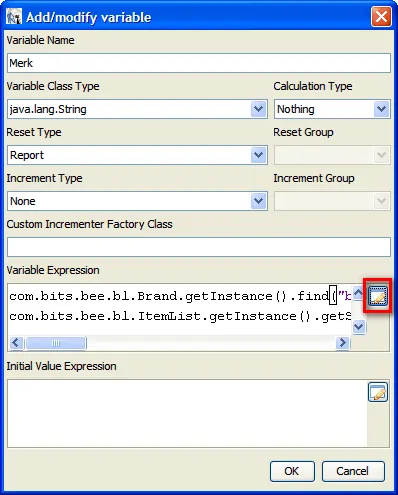This screenshot has width=398, height=495.
Task: Open the Increment Type dropdown
Action: coord(259,201)
